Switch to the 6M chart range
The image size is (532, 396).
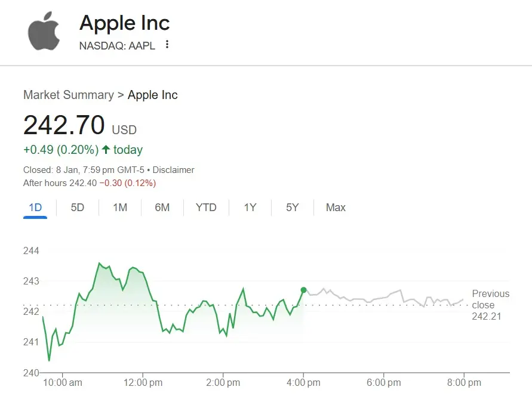click(162, 208)
